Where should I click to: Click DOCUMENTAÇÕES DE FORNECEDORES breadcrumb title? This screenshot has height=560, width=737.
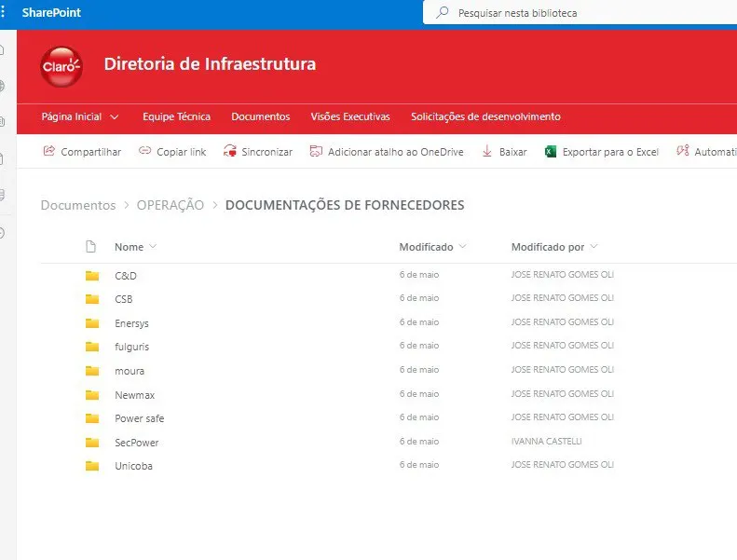pos(345,205)
